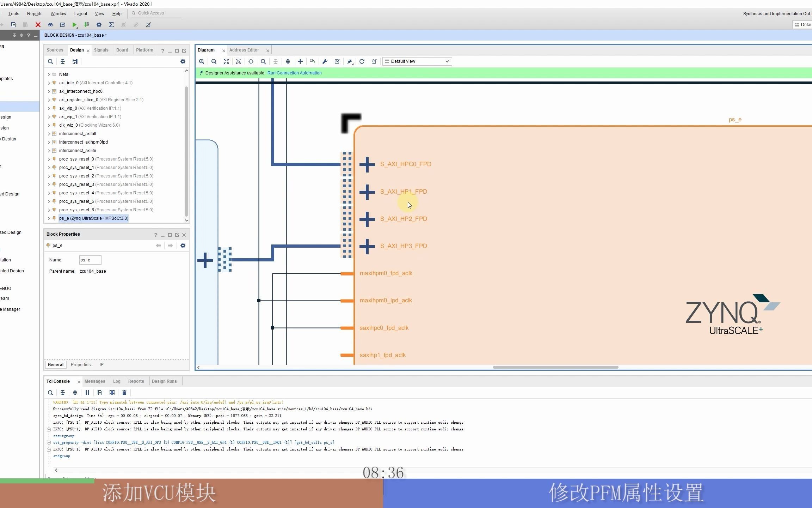Click the red X cancel icon in main toolbar
Screen dimensions: 812x508
pyautogui.click(x=38, y=25)
